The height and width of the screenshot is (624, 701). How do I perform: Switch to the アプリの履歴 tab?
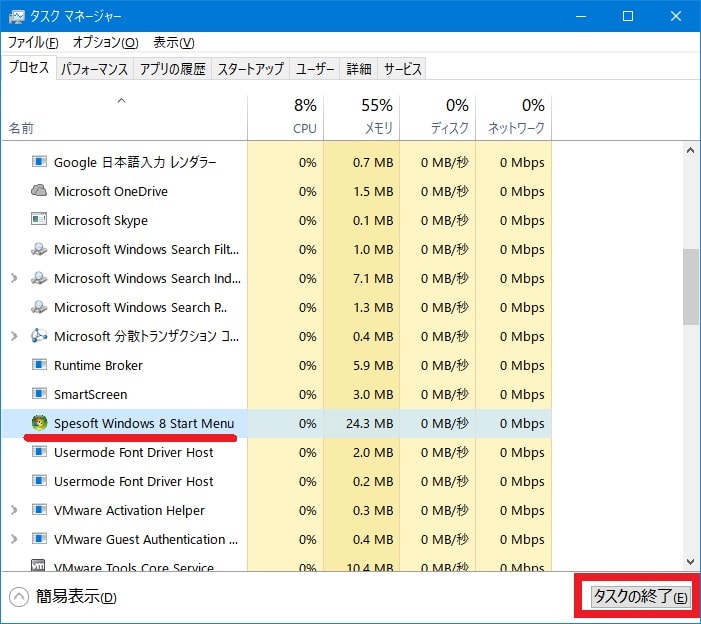173,69
